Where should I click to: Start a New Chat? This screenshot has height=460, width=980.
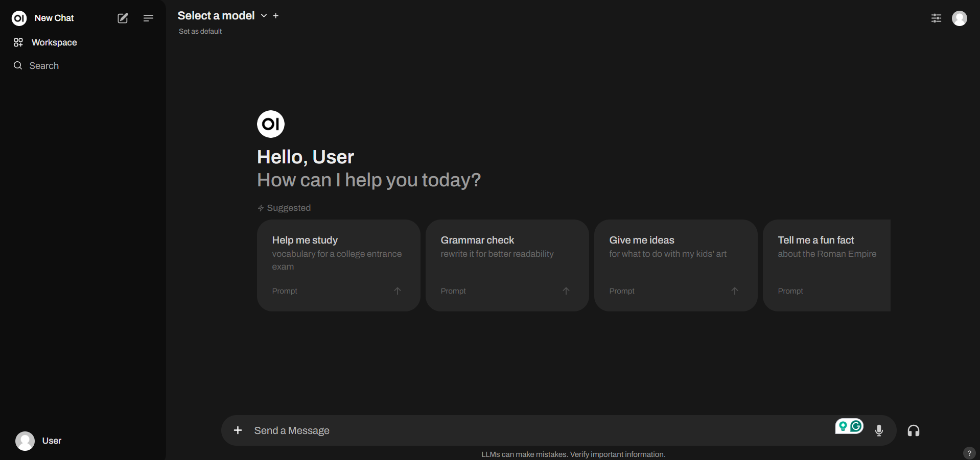coord(54,18)
